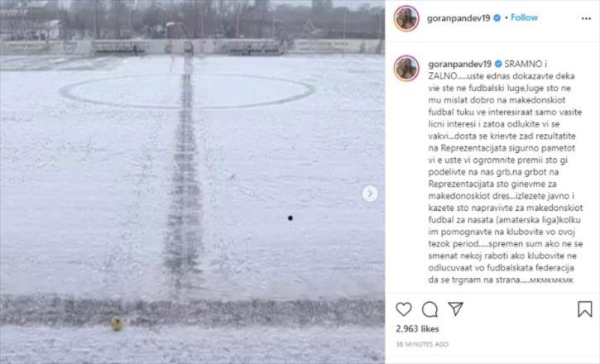600x364 pixels.
Task: Click the verified badge in the header
Action: 497,17
